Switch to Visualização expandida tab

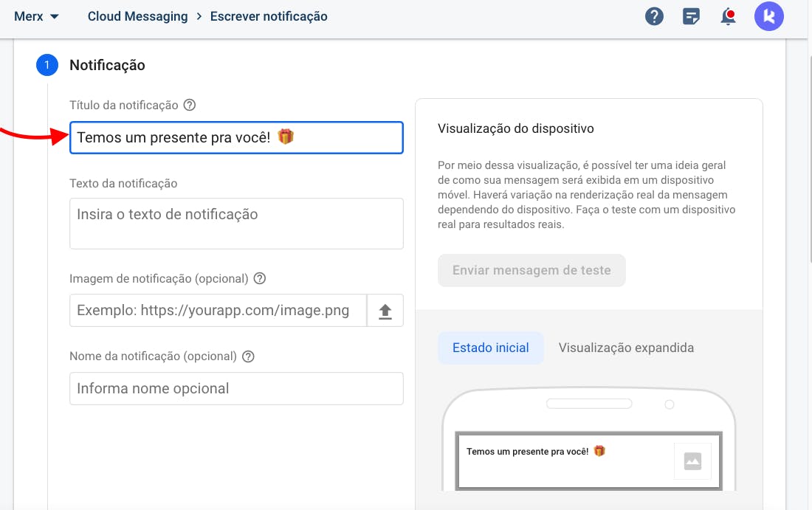(x=626, y=348)
